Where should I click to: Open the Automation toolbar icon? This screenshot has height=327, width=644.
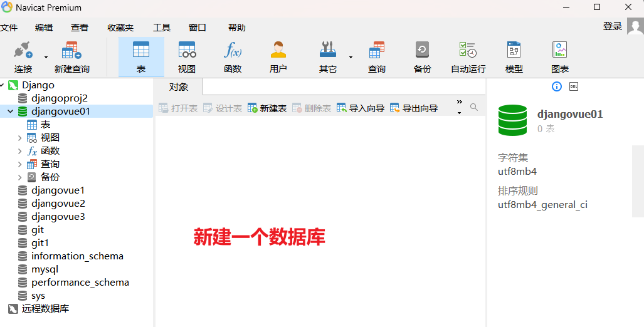[x=468, y=49]
